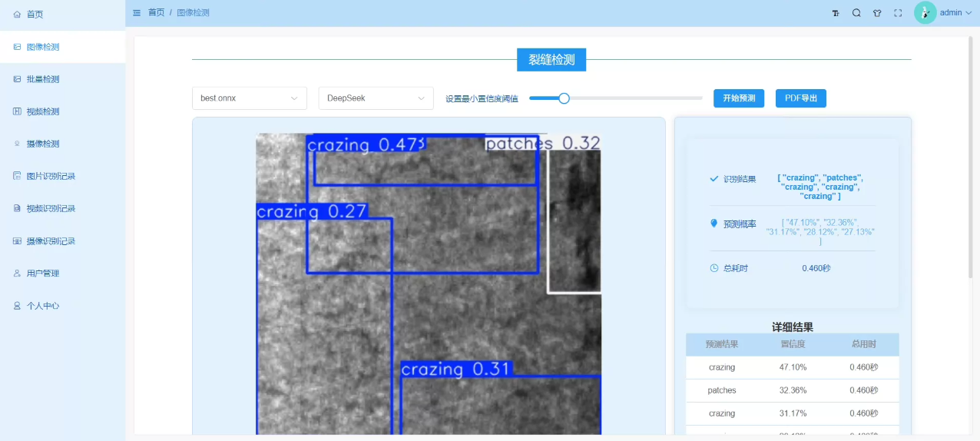This screenshot has width=980, height=441.
Task: Click the 预测结果 column header
Action: coord(721,344)
